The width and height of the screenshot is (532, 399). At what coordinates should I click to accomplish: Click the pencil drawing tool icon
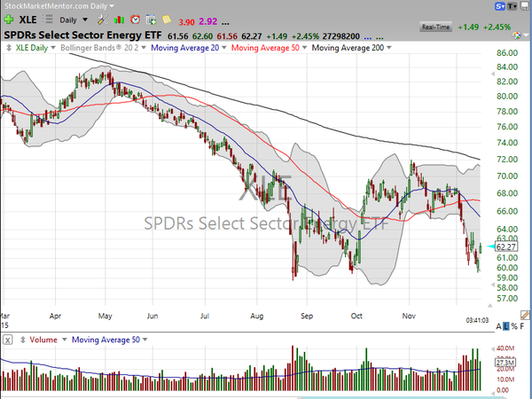525,315
